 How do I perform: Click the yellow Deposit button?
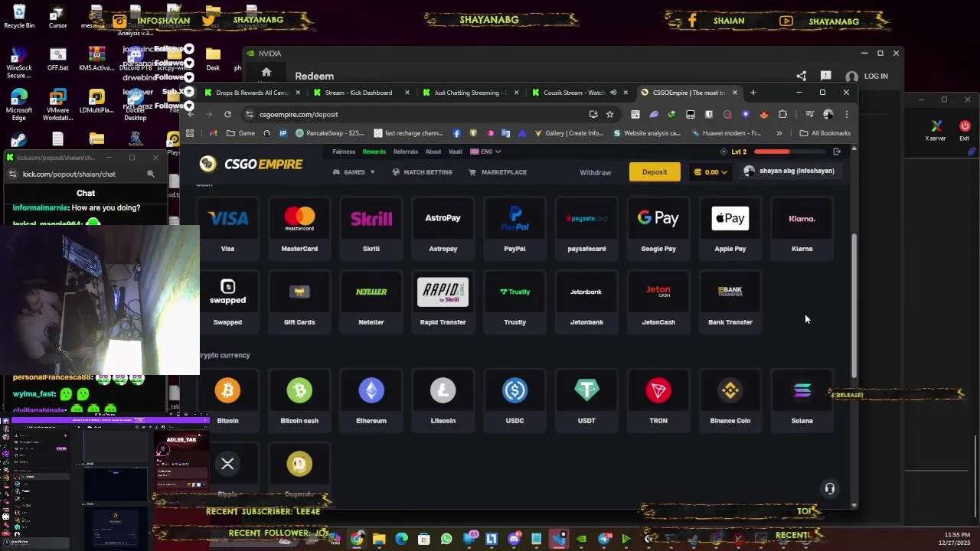coord(655,172)
